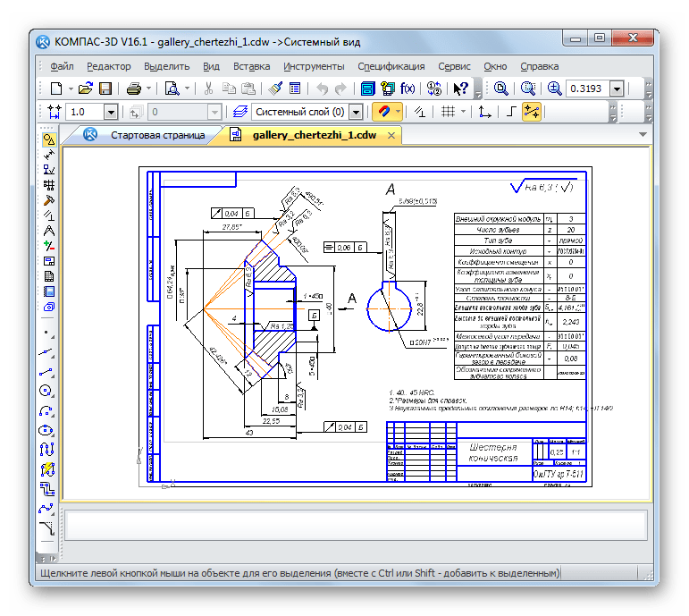Save the drawing with the floppy disk icon
The width and height of the screenshot is (689, 616).
[105, 89]
